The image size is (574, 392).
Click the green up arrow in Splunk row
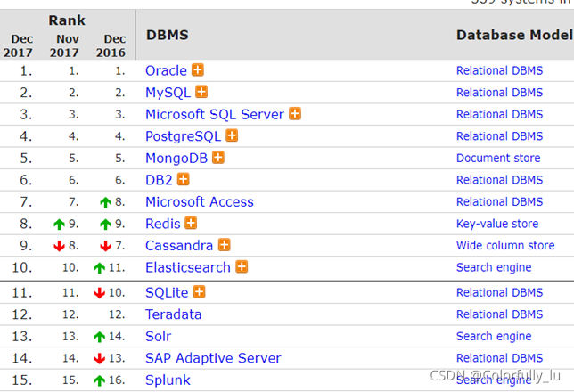pyautogui.click(x=100, y=380)
